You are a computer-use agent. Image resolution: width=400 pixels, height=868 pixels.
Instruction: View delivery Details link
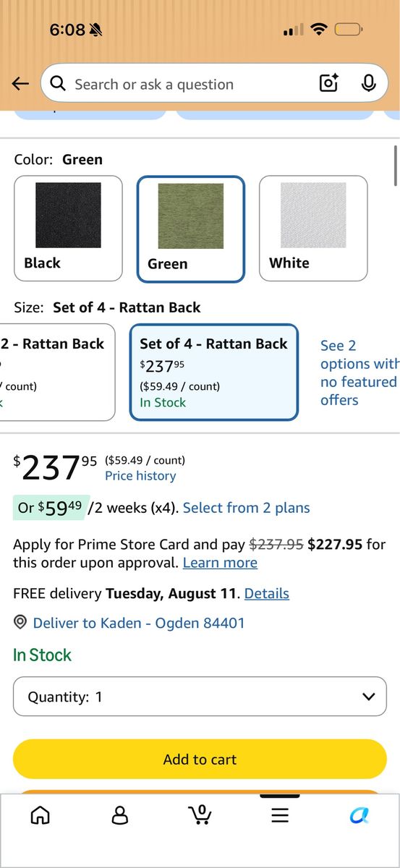tap(267, 594)
